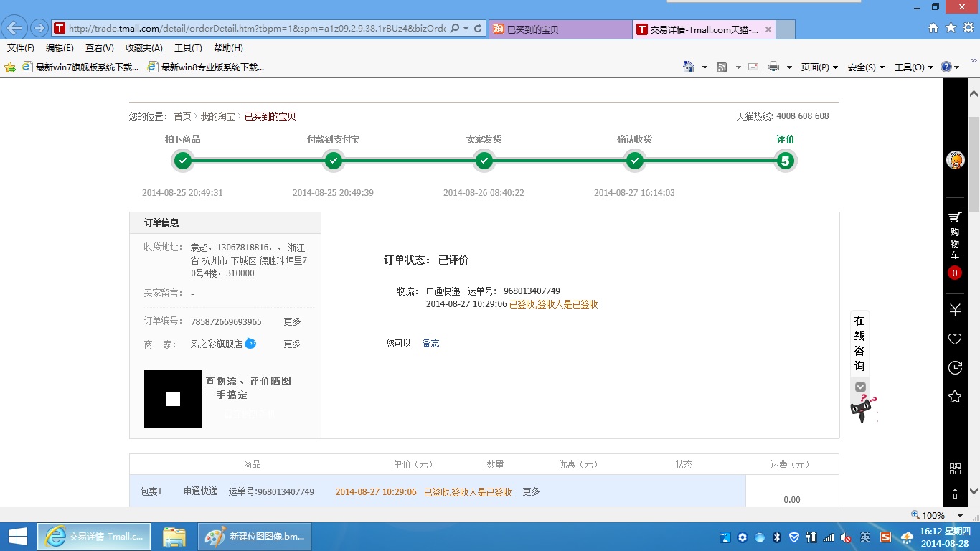The height and width of the screenshot is (551, 980).
Task: Open the Paint app in taskbar
Action: (x=255, y=537)
